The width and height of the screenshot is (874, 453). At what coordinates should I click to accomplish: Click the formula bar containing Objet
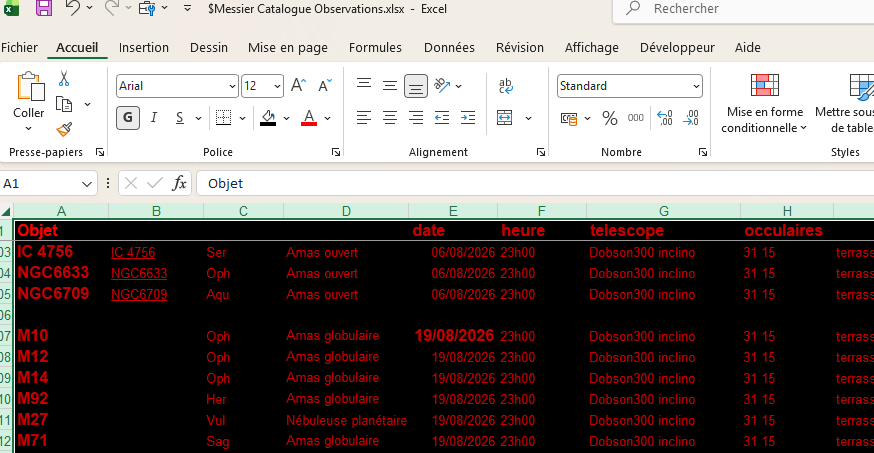tap(535, 183)
